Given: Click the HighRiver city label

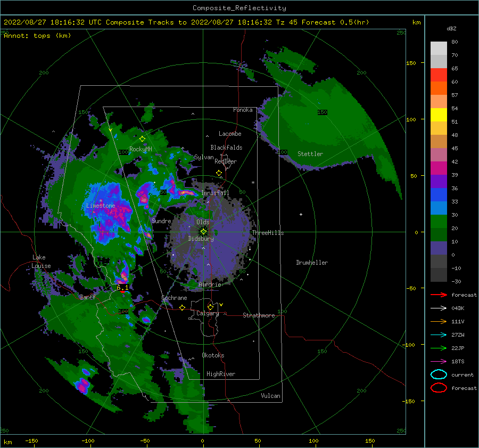Looking at the screenshot, I should click(x=221, y=374).
